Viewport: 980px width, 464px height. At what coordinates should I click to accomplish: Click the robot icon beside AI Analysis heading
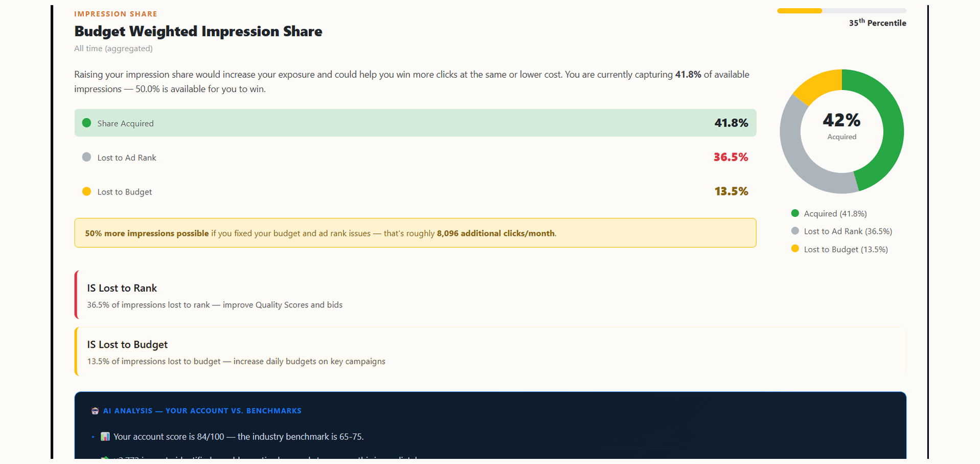[x=95, y=411]
